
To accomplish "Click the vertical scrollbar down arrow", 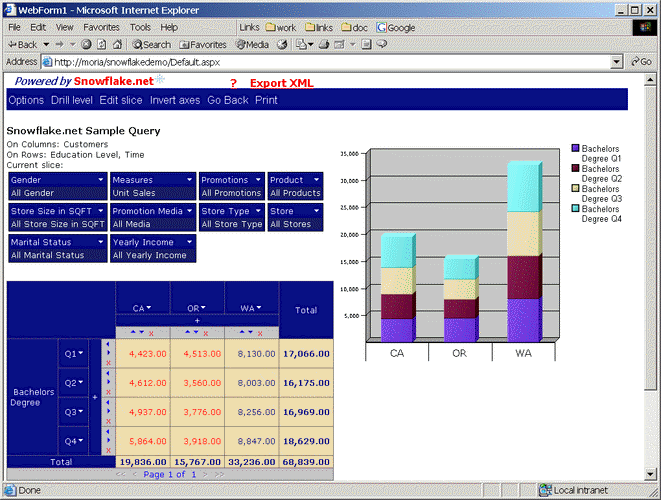I will coord(650,474).
